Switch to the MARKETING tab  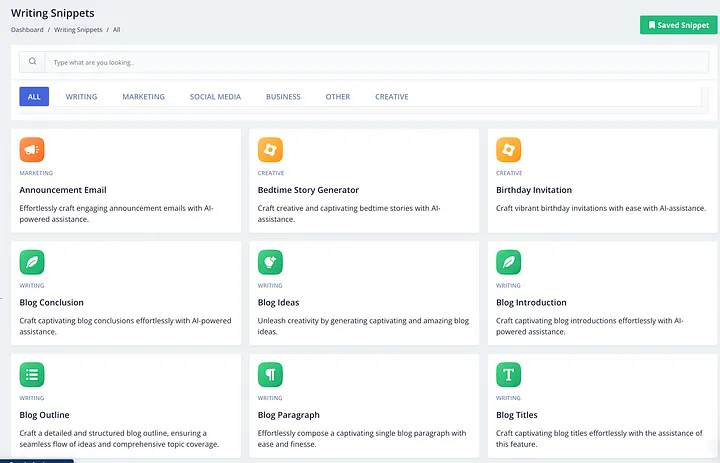[x=143, y=96]
